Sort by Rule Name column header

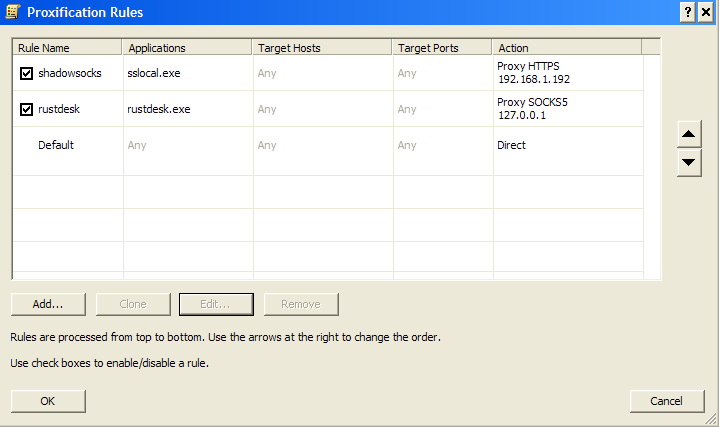click(x=67, y=48)
